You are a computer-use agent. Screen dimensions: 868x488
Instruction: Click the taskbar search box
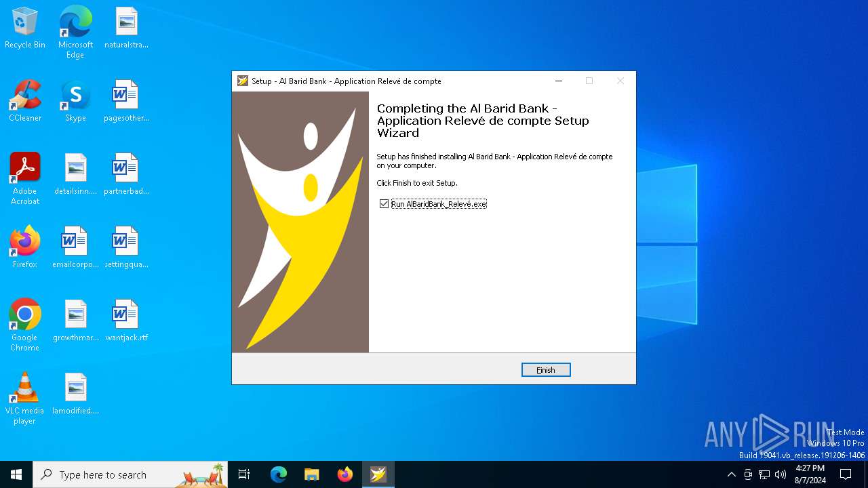tap(130, 474)
